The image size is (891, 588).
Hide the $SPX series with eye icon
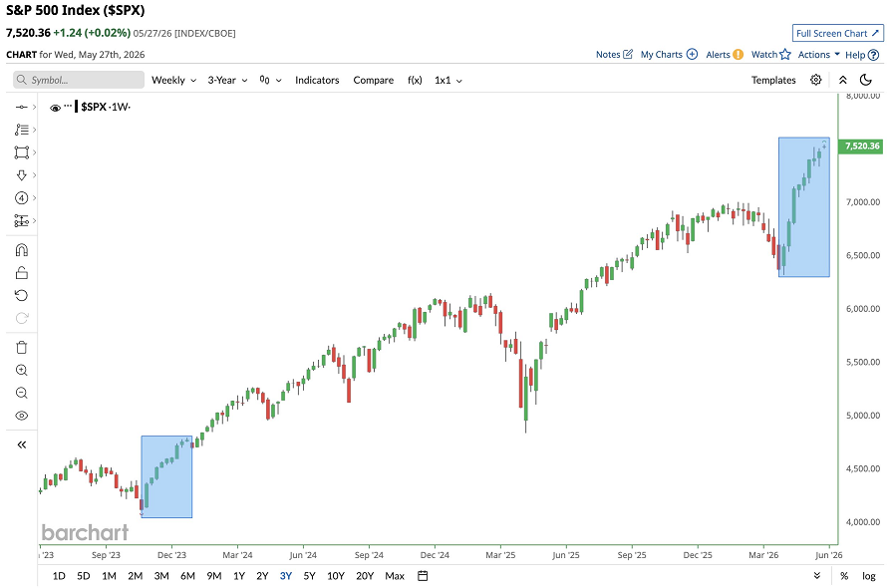coord(55,108)
